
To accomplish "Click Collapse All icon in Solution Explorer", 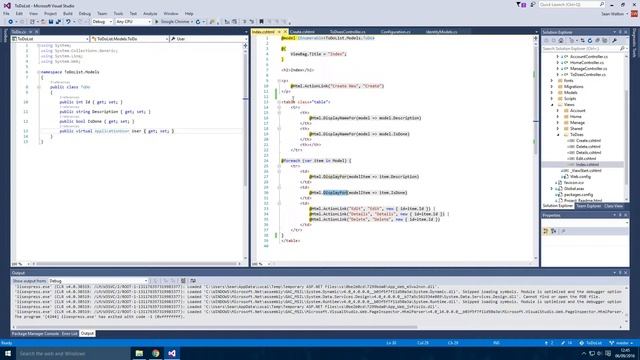I will point(597,40).
